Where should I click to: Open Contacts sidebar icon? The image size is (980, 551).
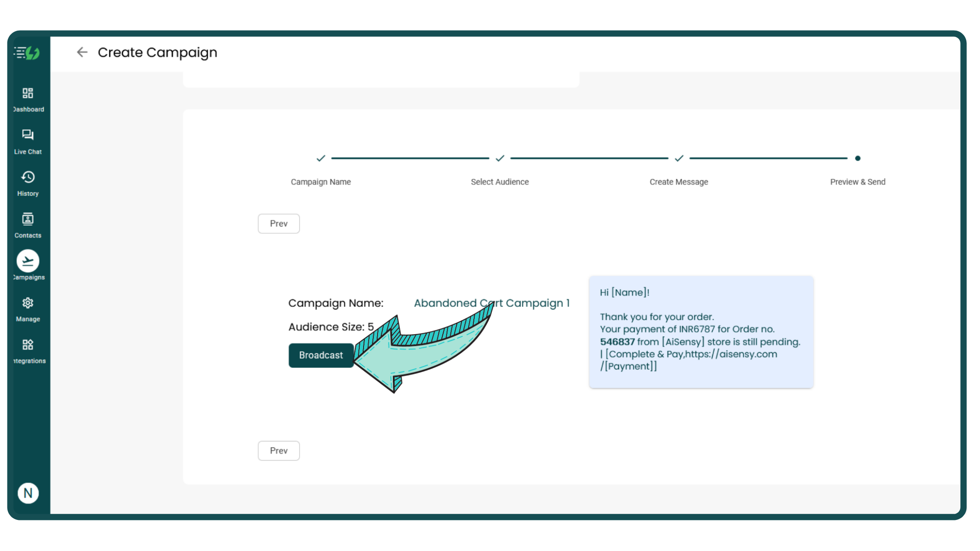(28, 219)
